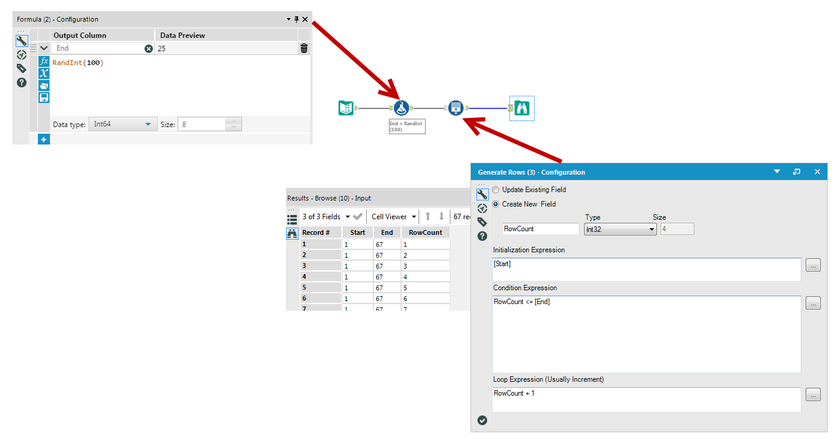Open Formula annotation tag icon
The width and height of the screenshot is (837, 445).
pyautogui.click(x=21, y=68)
